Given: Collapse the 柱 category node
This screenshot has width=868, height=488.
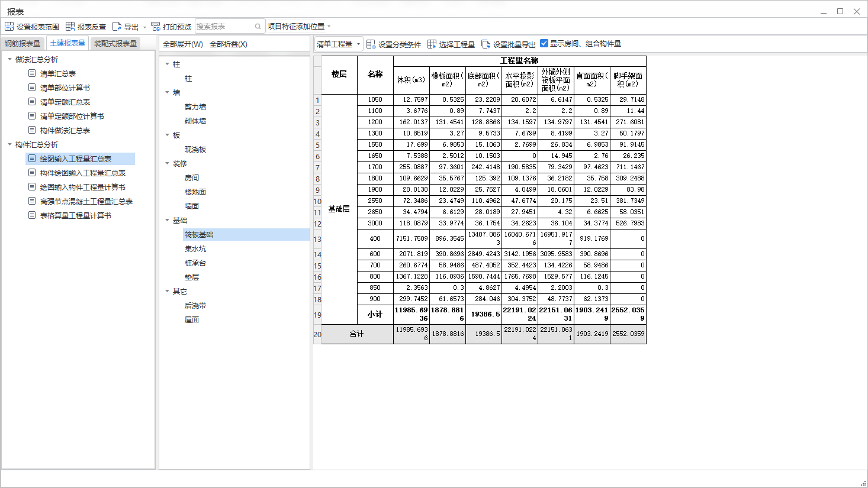Looking at the screenshot, I should (167, 64).
